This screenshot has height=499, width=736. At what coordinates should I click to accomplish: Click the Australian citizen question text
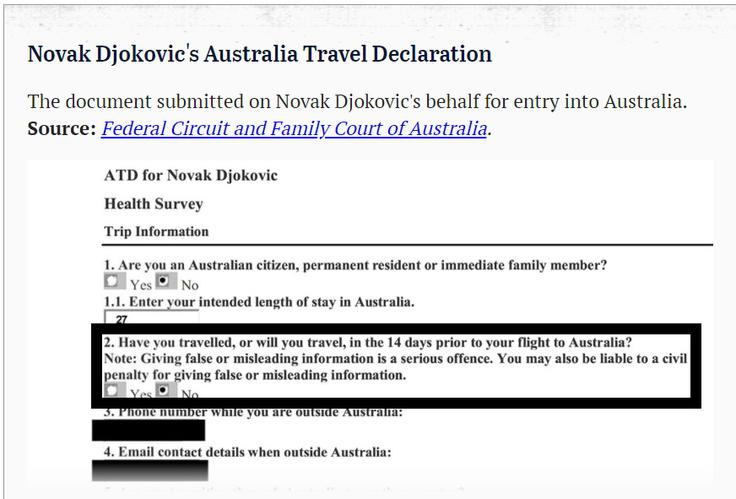click(355, 265)
